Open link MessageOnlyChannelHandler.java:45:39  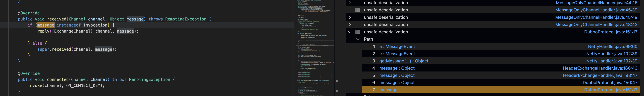pos(596,10)
